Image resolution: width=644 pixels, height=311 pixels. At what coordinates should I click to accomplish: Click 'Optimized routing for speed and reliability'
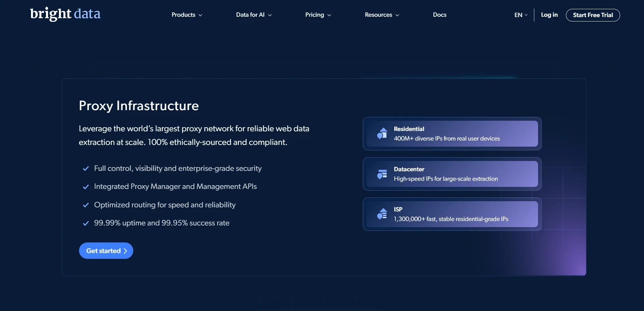coord(165,205)
